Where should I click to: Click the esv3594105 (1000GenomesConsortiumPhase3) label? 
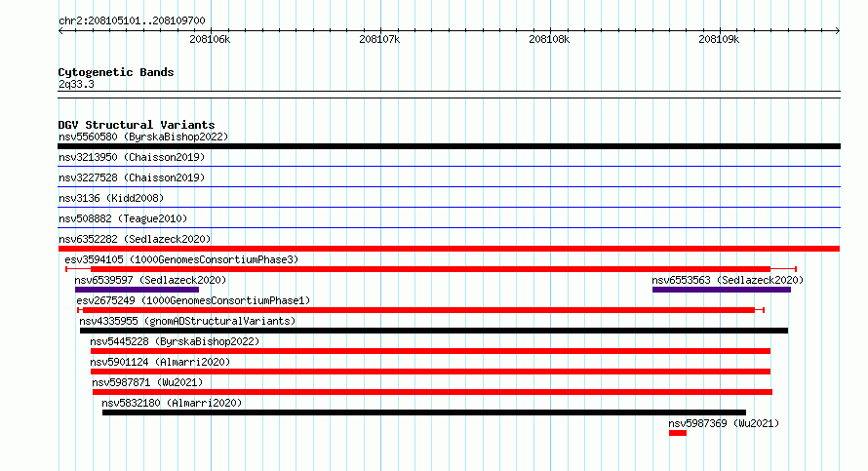[x=181, y=259]
